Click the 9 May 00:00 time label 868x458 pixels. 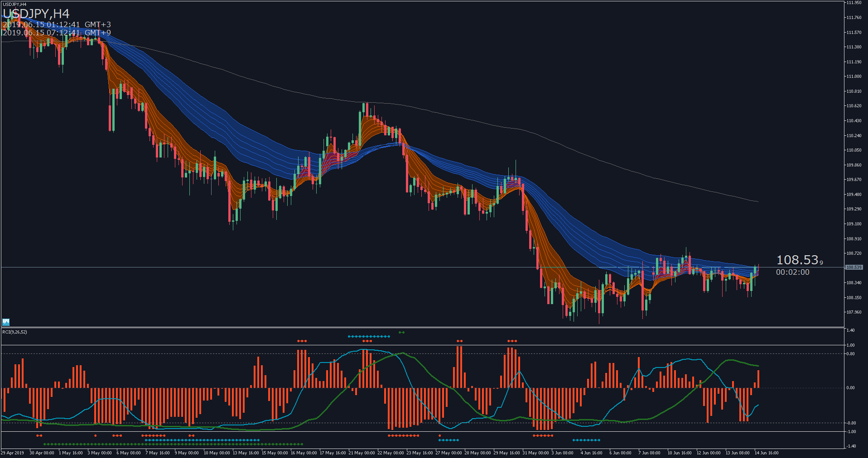187,453
